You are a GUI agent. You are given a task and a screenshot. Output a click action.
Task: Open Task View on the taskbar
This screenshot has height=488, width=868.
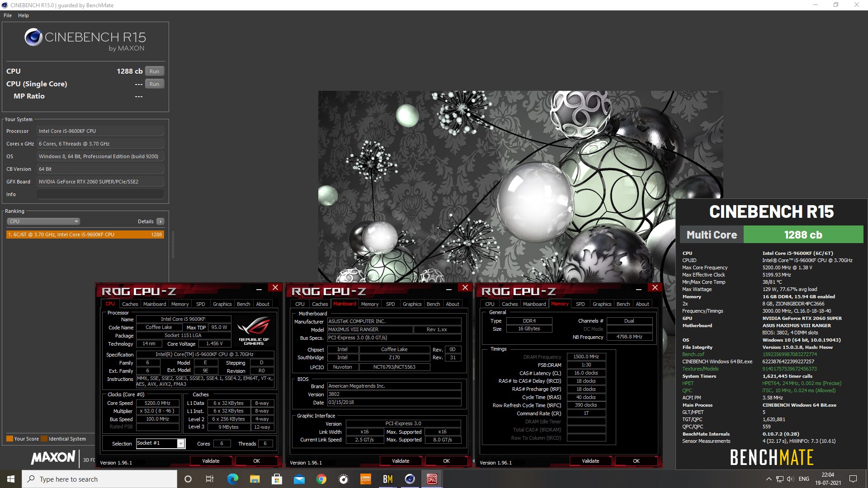[210, 479]
